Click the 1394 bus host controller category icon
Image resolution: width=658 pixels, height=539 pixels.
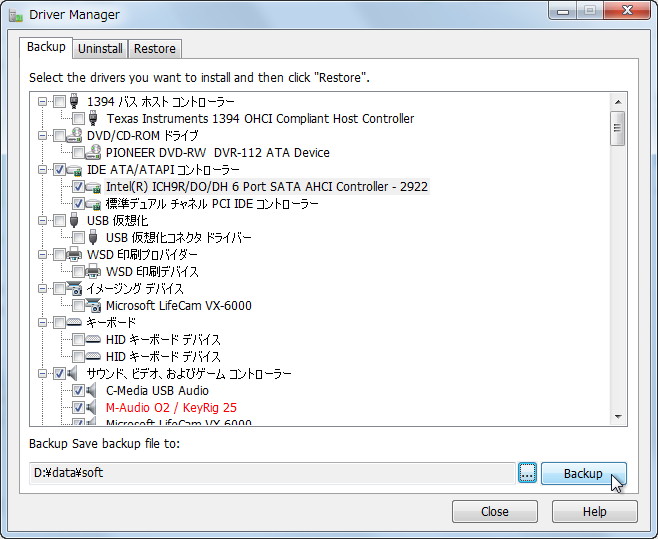75,102
